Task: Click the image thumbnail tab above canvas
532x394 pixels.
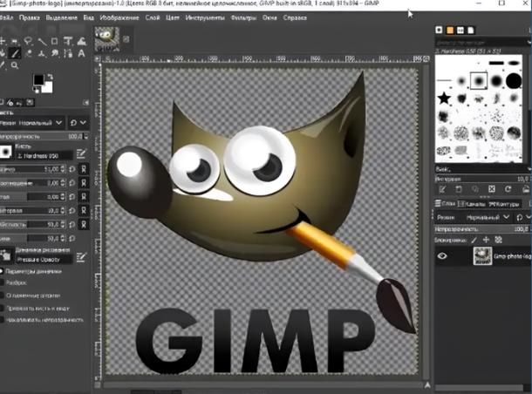Action: coord(107,39)
